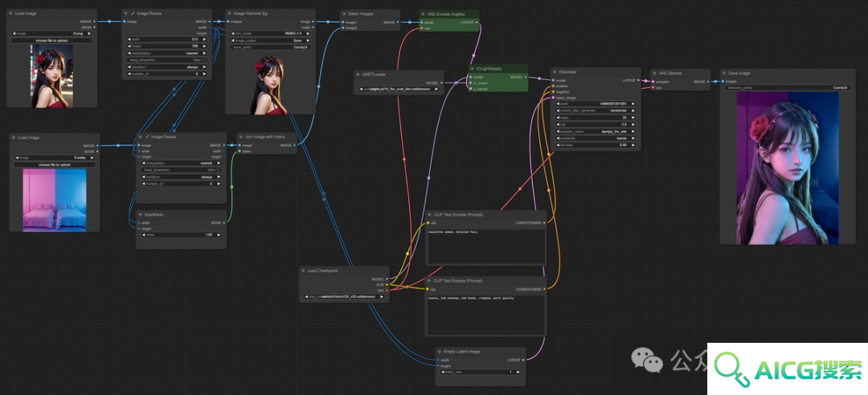Click the VAE output port on Load Checkpoint
868x395 pixels.
point(387,290)
